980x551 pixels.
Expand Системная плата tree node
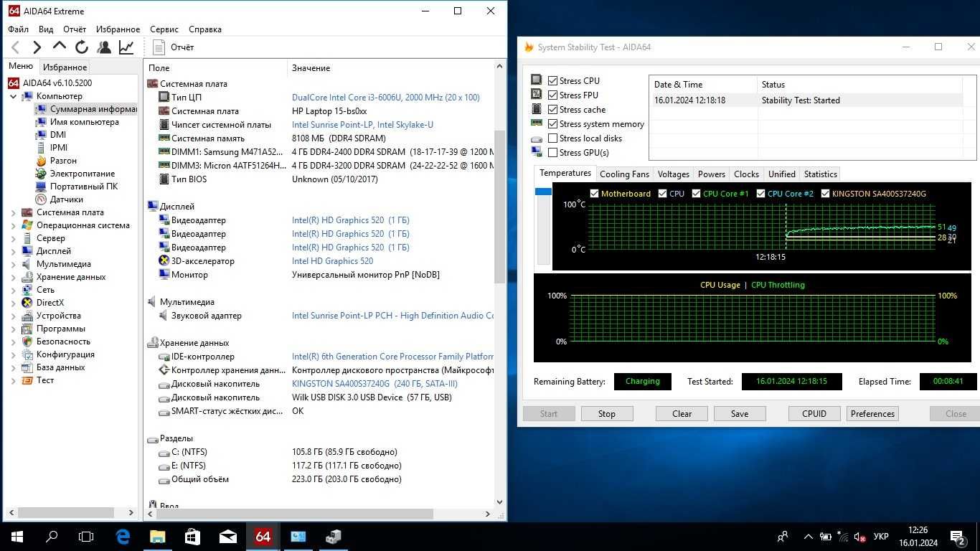tap(13, 212)
